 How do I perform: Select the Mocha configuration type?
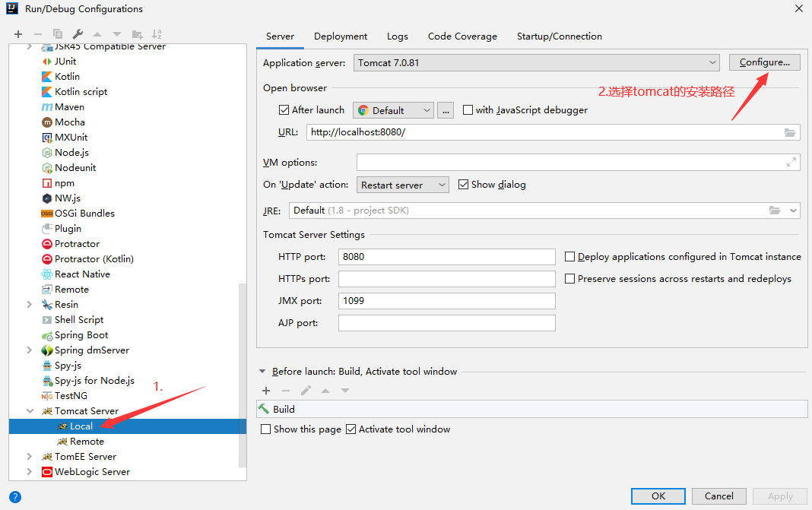[70, 122]
